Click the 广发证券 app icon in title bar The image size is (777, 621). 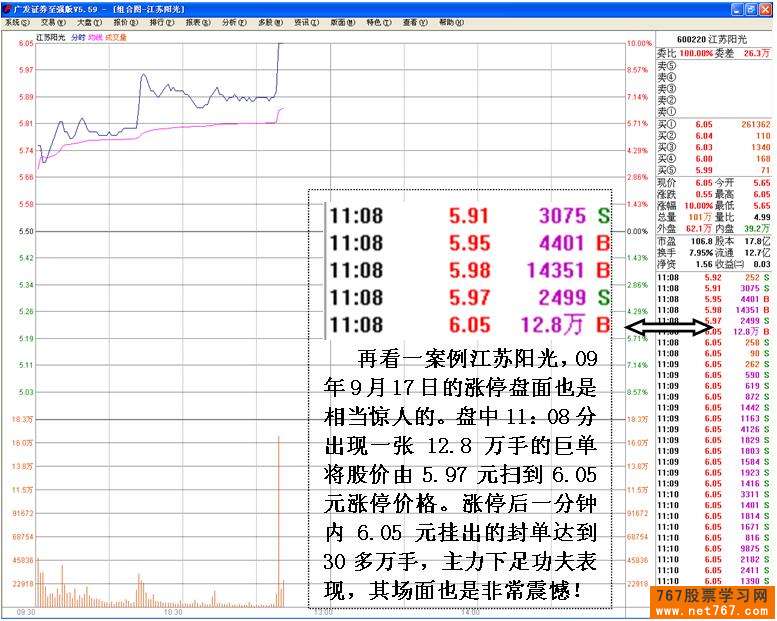click(x=8, y=8)
